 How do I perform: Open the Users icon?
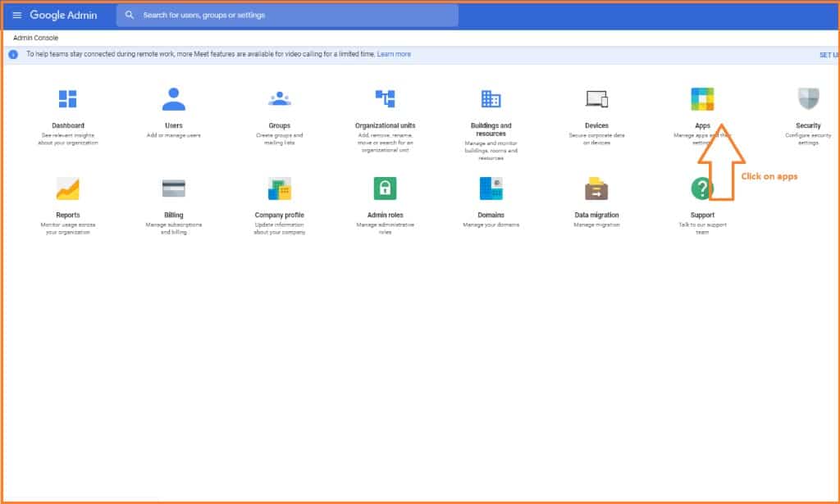tap(174, 99)
